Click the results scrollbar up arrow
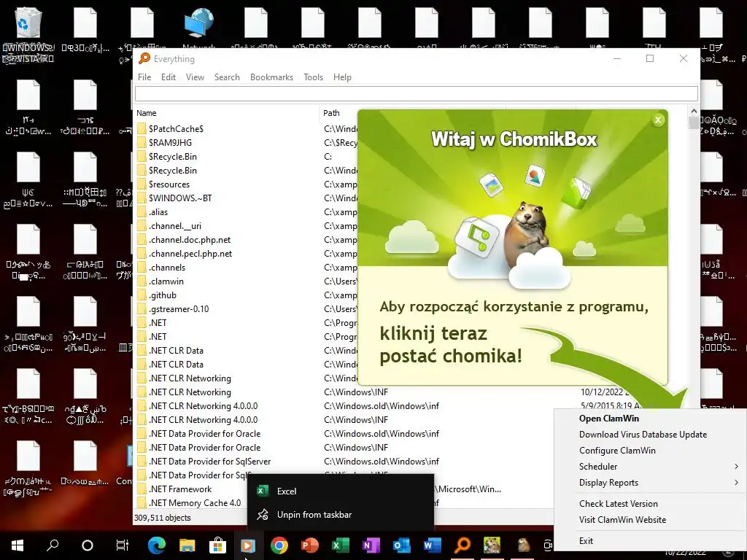Viewport: 747px width, 560px height. point(694,112)
